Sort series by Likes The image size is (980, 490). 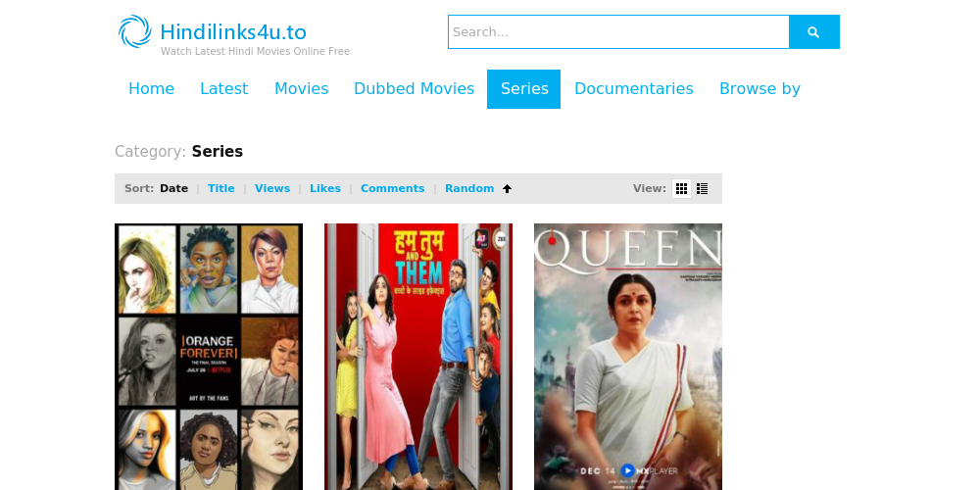click(x=325, y=189)
